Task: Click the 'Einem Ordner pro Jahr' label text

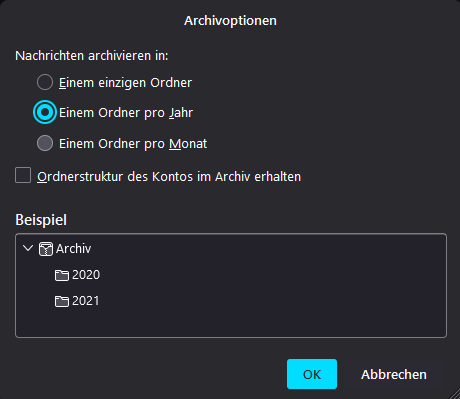Action: coord(126,113)
